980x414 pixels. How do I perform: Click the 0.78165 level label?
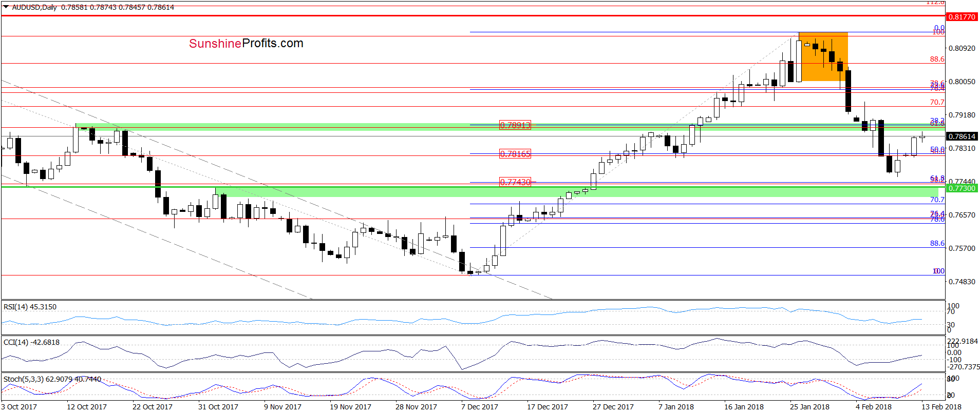[515, 154]
